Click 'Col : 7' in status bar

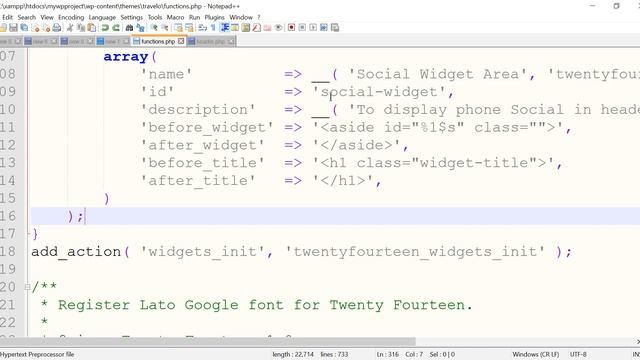(414, 354)
